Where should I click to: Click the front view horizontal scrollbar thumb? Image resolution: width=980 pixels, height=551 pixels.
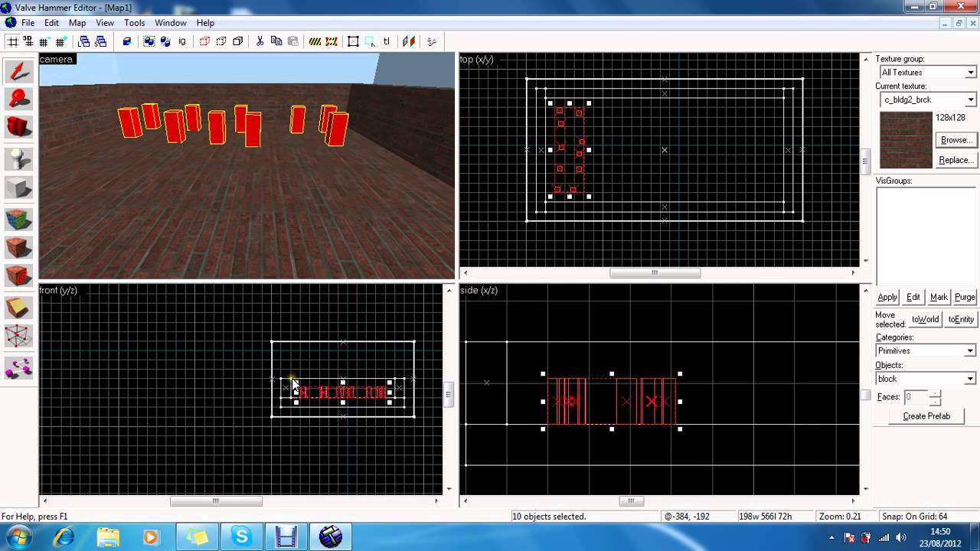pyautogui.click(x=216, y=501)
